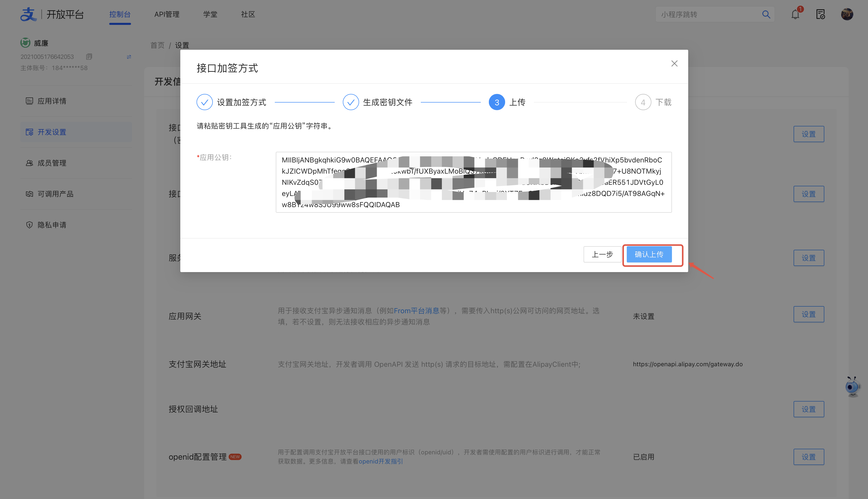The image size is (868, 499).
Task: Click the 开发设置 sidebar icon
Action: coord(29,132)
